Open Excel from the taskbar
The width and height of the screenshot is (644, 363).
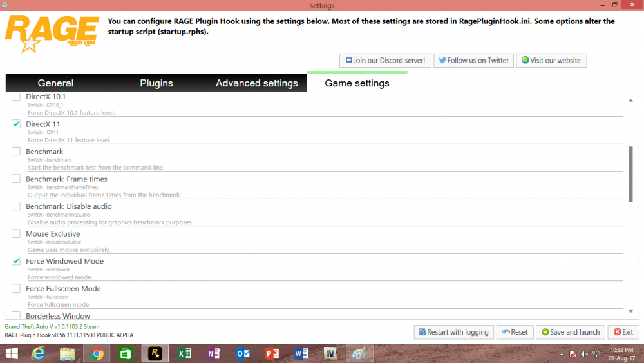(184, 353)
